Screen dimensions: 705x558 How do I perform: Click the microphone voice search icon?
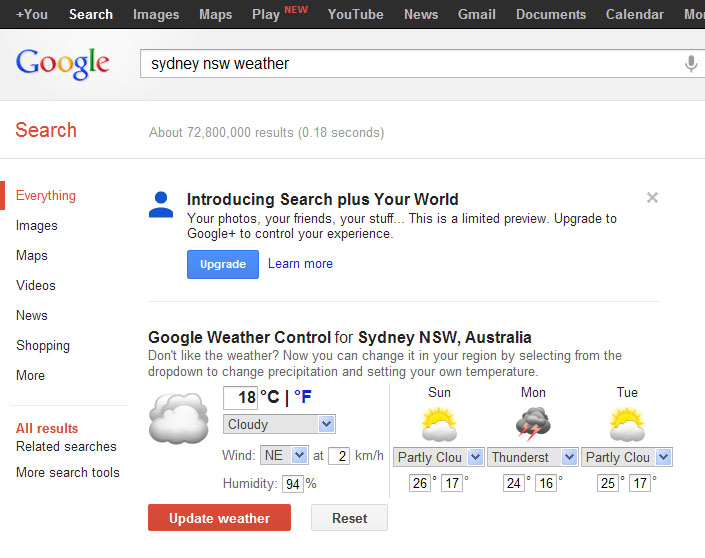coord(691,63)
